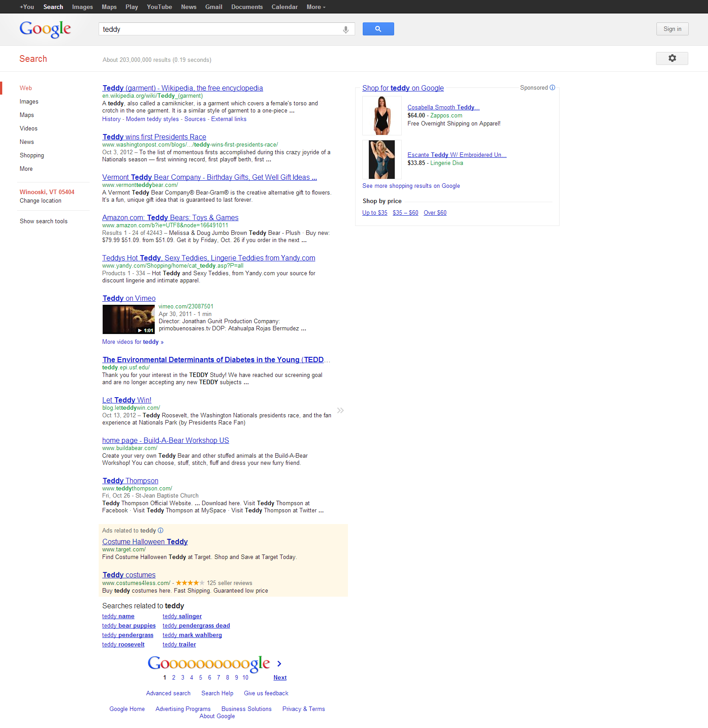
Task: Click the Next page link
Action: [x=280, y=677]
